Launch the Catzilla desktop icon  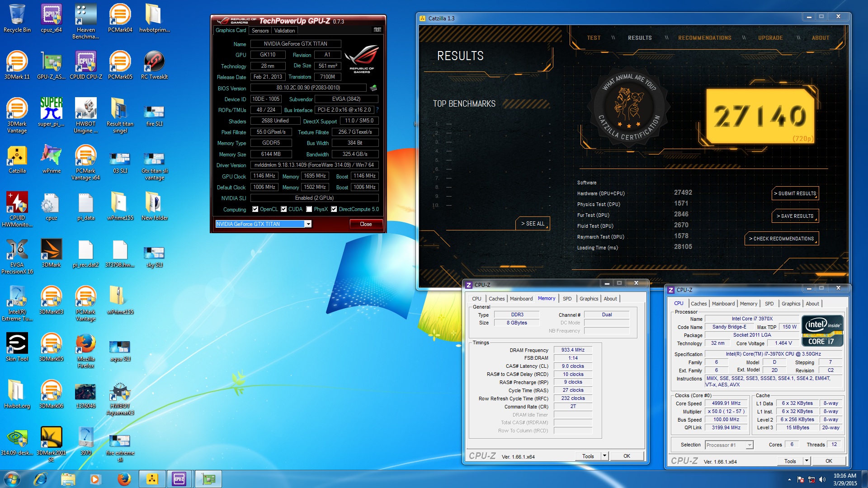point(17,160)
